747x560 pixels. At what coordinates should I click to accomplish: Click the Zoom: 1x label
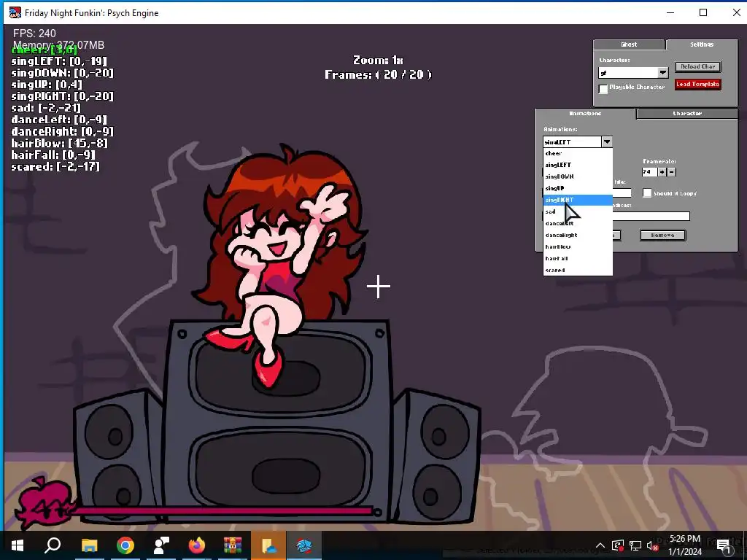pos(378,60)
